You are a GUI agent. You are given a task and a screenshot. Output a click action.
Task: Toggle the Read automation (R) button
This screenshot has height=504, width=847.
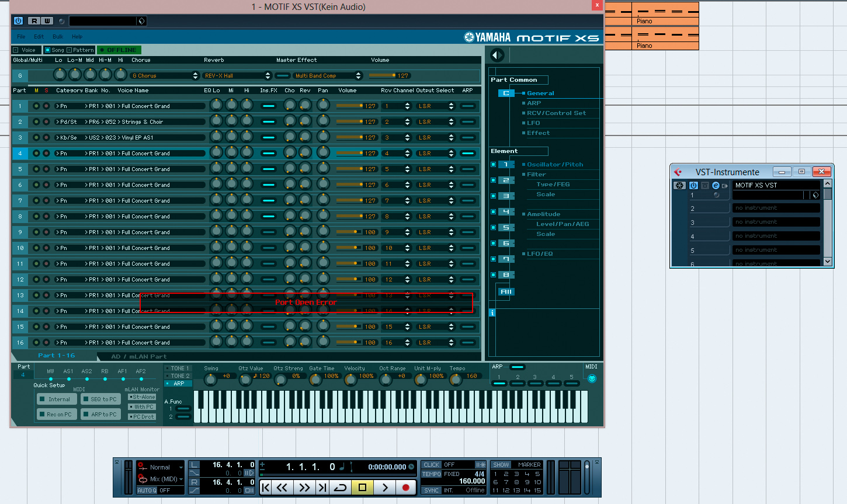(34, 20)
